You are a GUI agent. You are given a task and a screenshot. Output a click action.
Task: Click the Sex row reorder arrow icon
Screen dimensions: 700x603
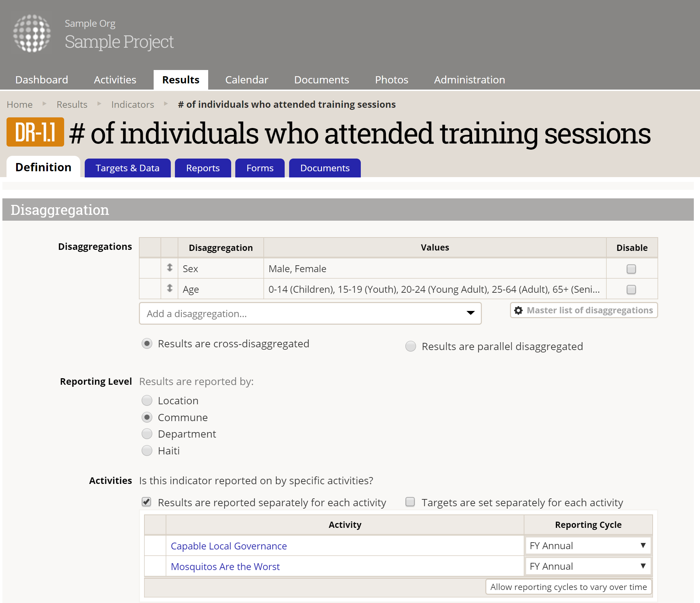pos(169,268)
